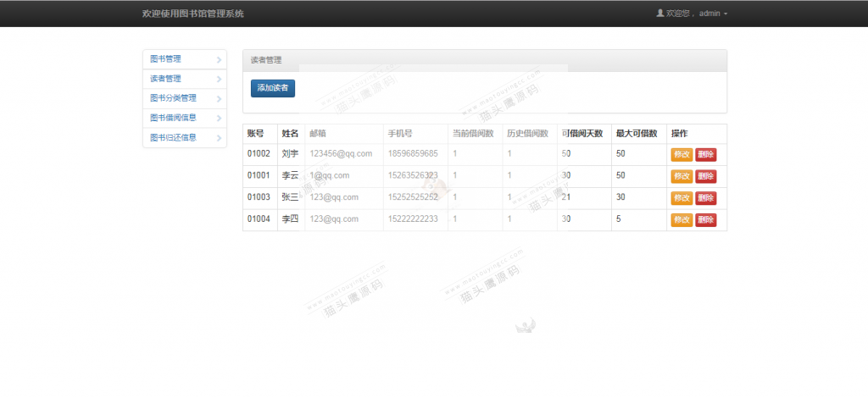Click 删除 for reader 01004
Viewport: 868px width, 398px height.
(706, 220)
